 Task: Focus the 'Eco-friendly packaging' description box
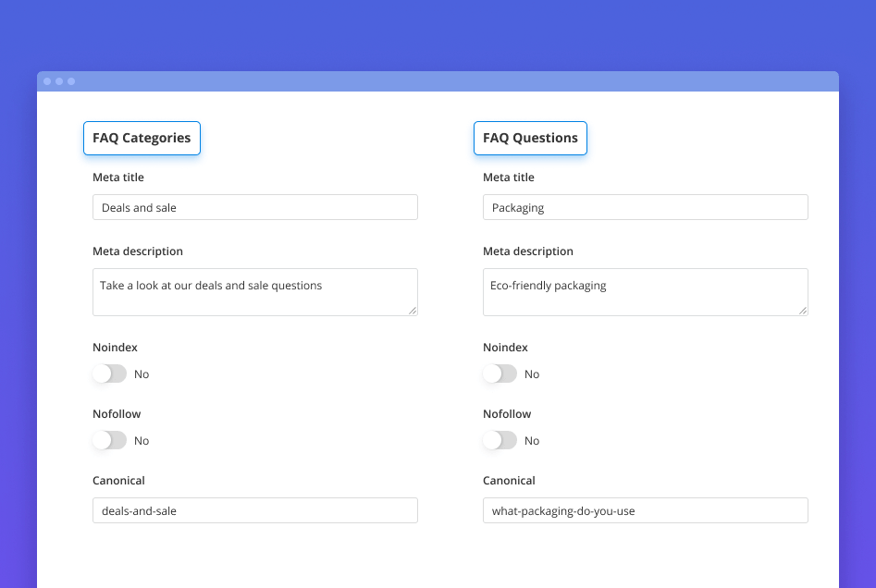645,291
